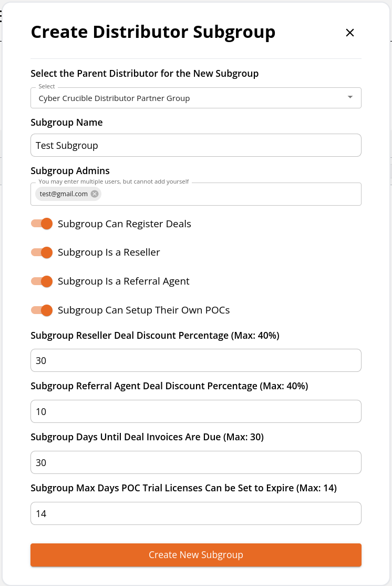Edit the Reseller Deal Discount Percentage field
The width and height of the screenshot is (392, 586).
tap(196, 361)
